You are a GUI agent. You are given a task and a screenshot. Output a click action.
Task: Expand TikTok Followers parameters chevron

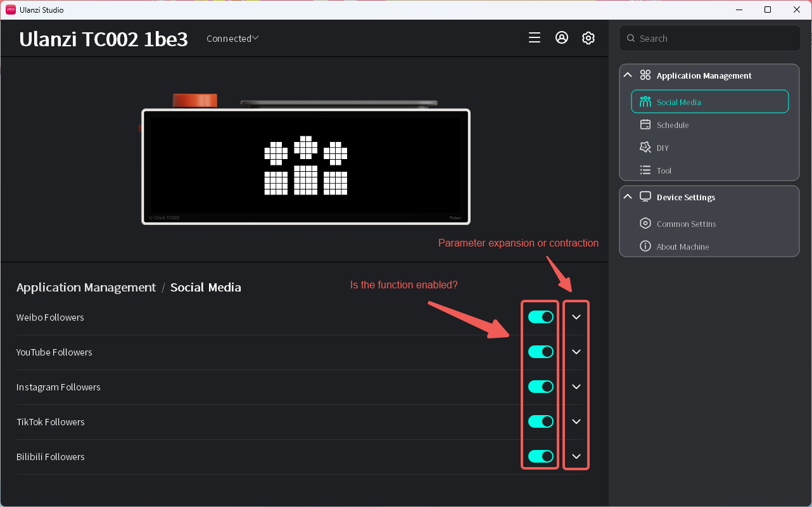coord(576,421)
